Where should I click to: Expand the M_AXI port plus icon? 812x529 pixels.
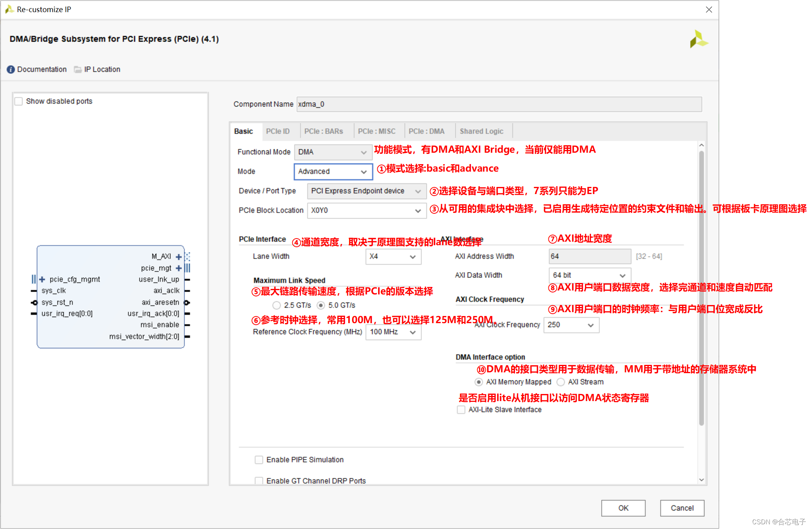(179, 257)
